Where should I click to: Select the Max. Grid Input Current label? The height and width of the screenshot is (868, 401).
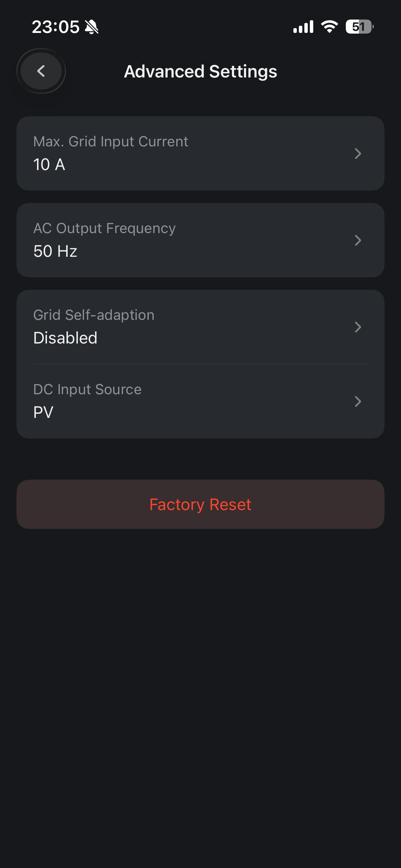point(111,142)
